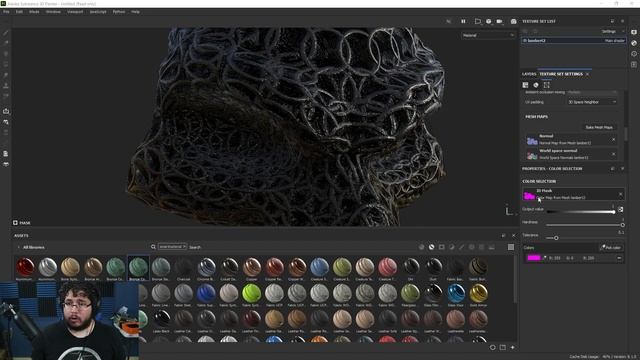Click the UV tiles icon under Texture Set Settings

click(x=547, y=85)
